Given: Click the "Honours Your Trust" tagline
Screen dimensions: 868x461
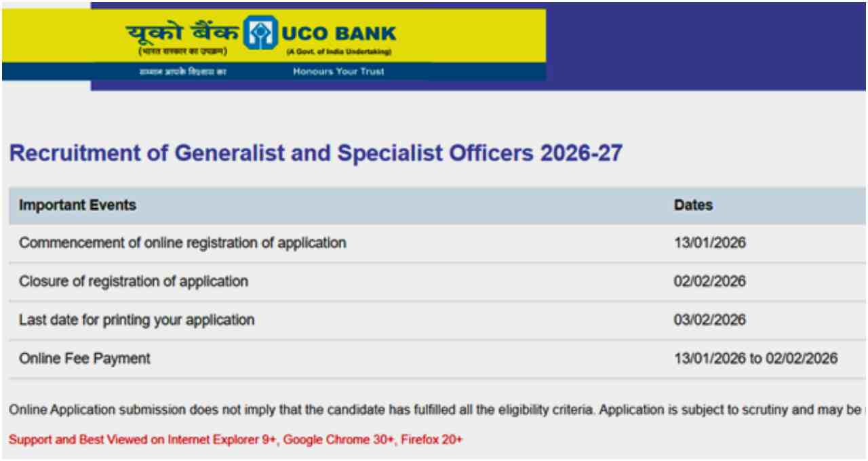Looking at the screenshot, I should pos(338,71).
